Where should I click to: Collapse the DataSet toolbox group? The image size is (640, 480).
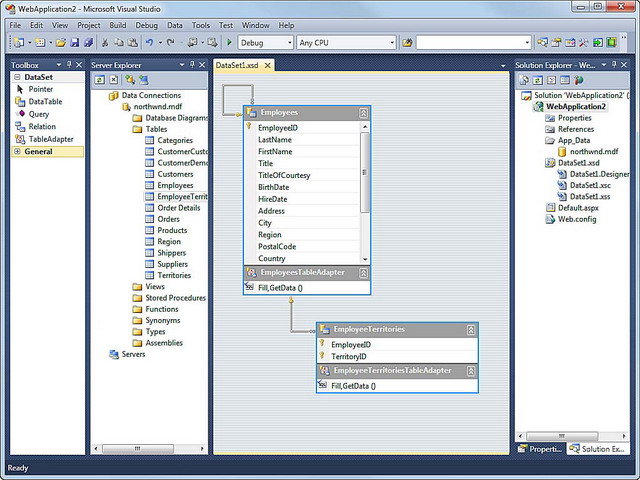[x=17, y=77]
